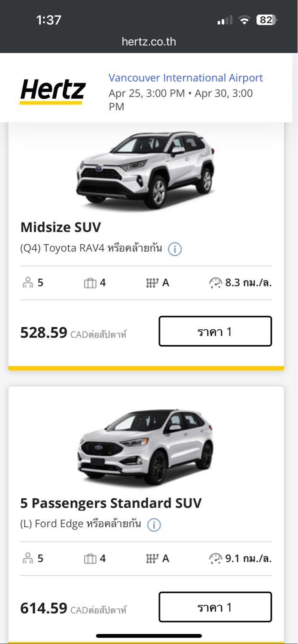This screenshot has width=298, height=644.
Task: Select the 614.59 CAD Standard SUV rate
Action: click(215, 607)
